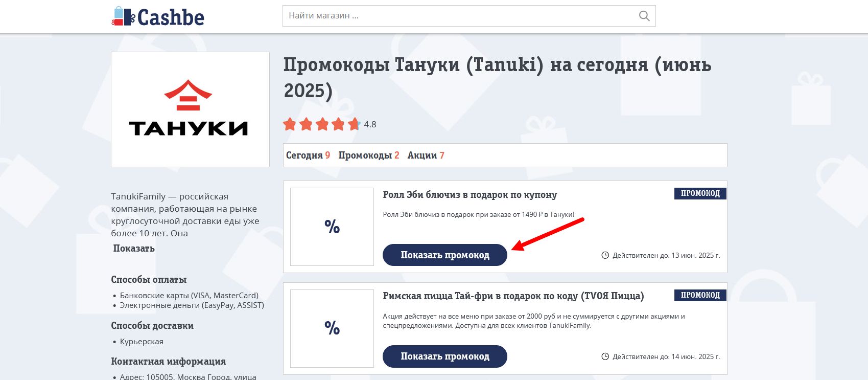
Task: Click the clock icon beside the 14 июн. expiry
Action: (605, 356)
